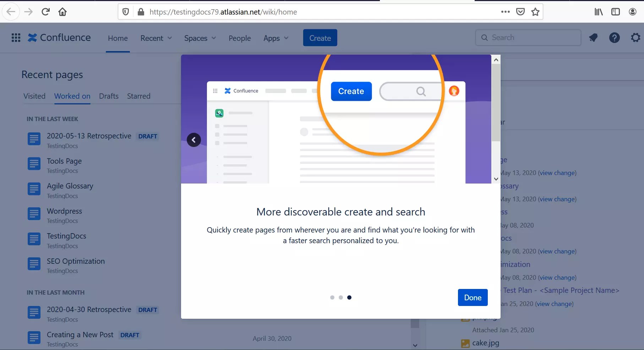The image size is (644, 350).
Task: Expand the Apps dropdown
Action: pyautogui.click(x=276, y=38)
